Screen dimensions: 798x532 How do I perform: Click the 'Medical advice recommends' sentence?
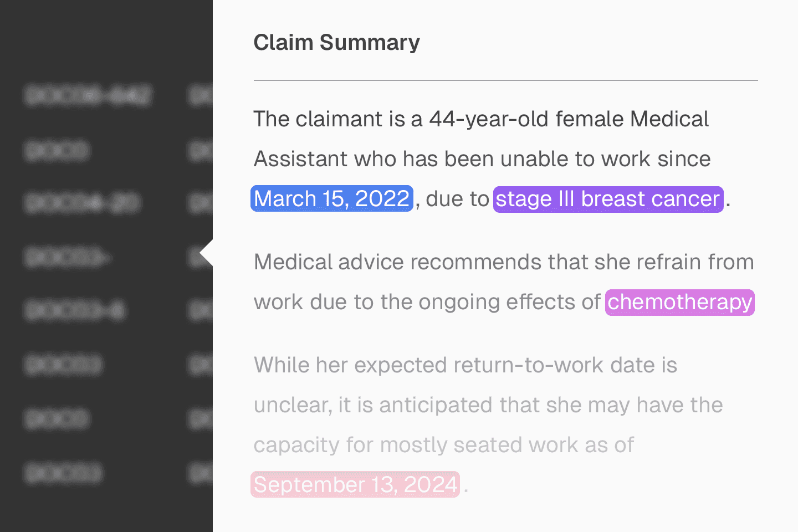pyautogui.click(x=503, y=262)
